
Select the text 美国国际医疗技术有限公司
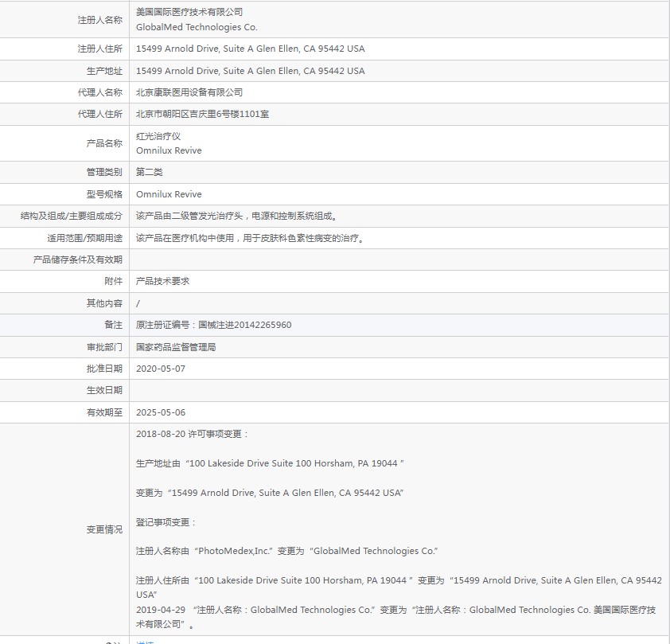pos(189,13)
